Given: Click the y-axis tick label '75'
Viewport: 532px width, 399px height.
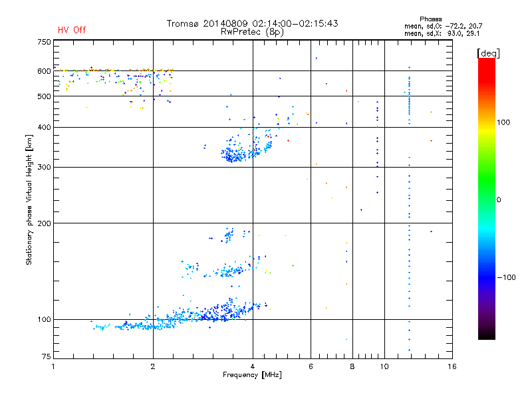Looking at the screenshot, I should [x=47, y=356].
